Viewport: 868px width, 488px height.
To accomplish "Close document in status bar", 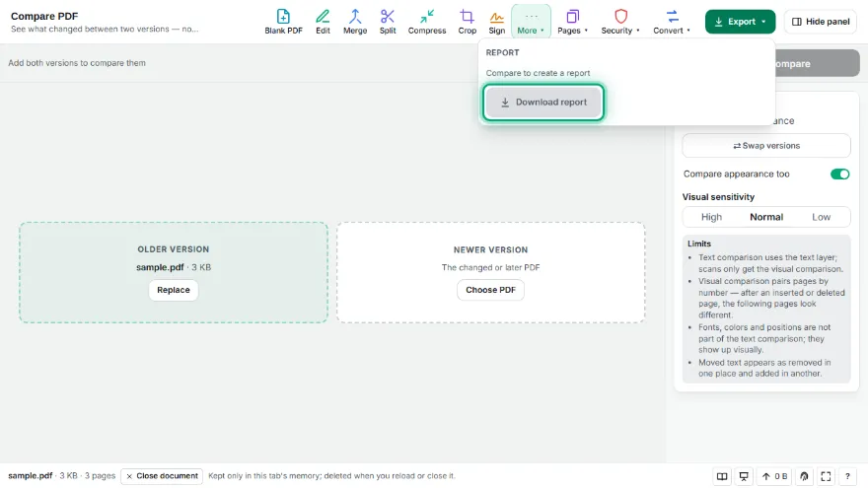I will 162,476.
